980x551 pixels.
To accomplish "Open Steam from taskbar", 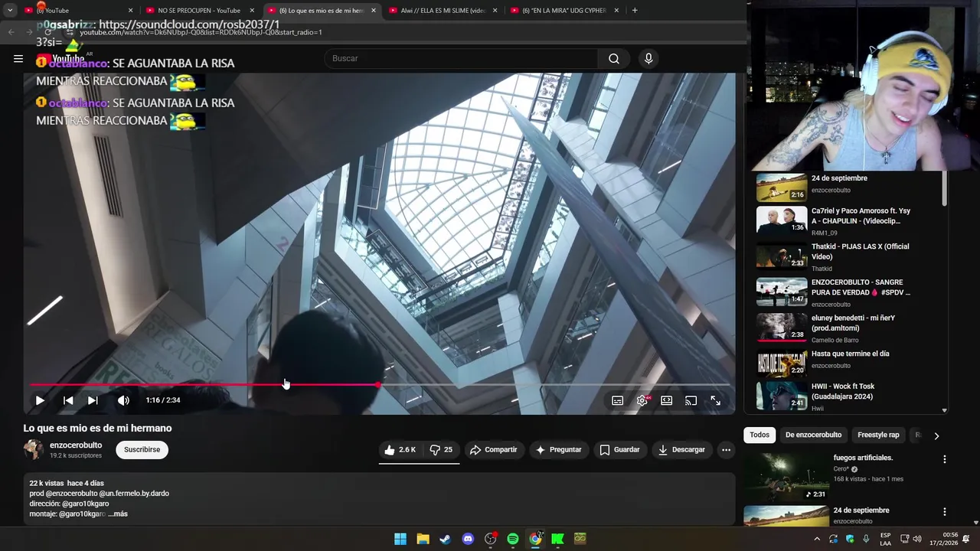I will 445,539.
